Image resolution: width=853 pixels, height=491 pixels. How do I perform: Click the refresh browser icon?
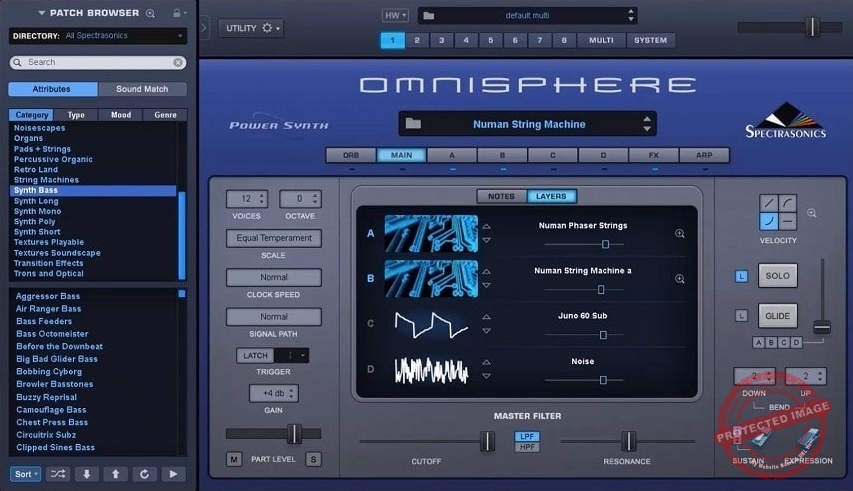(144, 474)
